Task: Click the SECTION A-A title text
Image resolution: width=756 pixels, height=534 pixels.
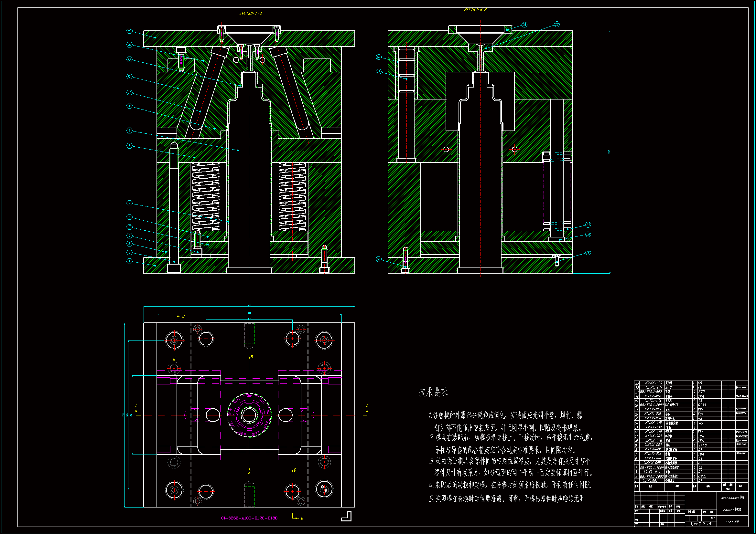Action: pos(251,14)
